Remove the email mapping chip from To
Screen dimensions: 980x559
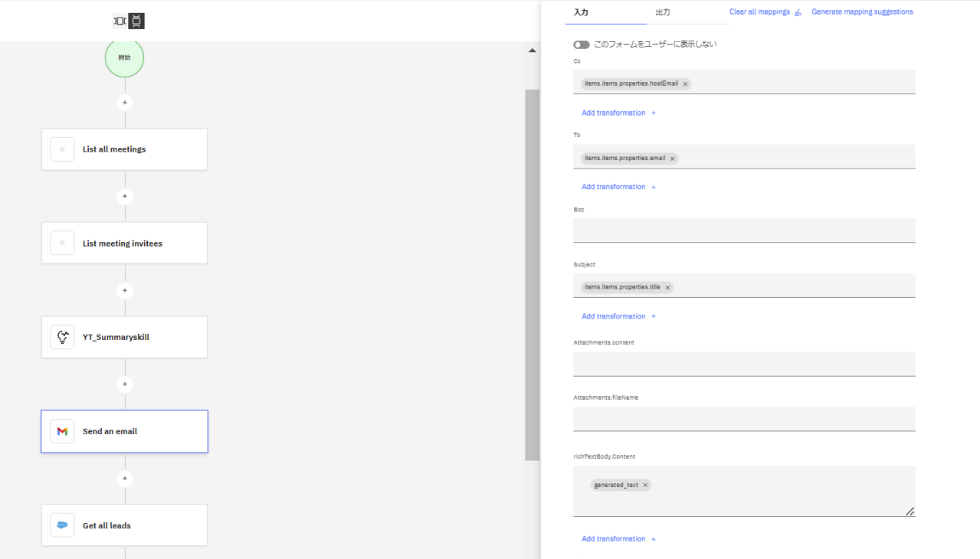673,159
